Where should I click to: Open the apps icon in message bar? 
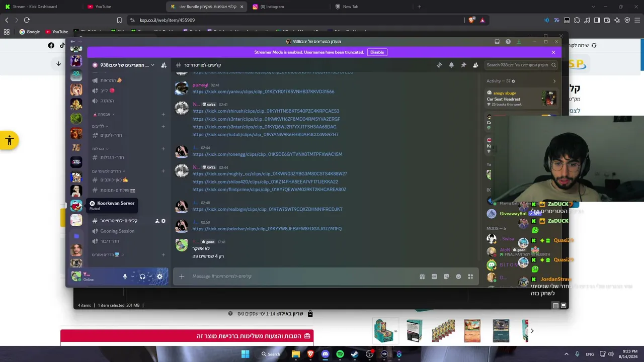tap(470, 277)
